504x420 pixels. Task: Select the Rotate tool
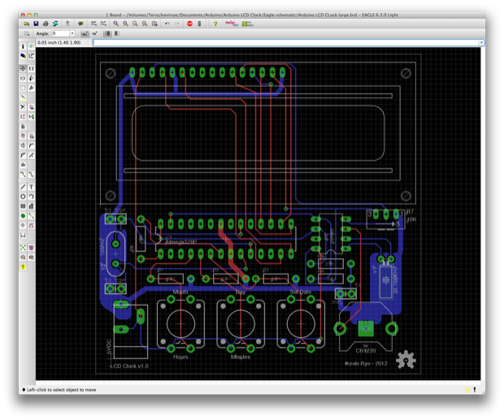31,78
